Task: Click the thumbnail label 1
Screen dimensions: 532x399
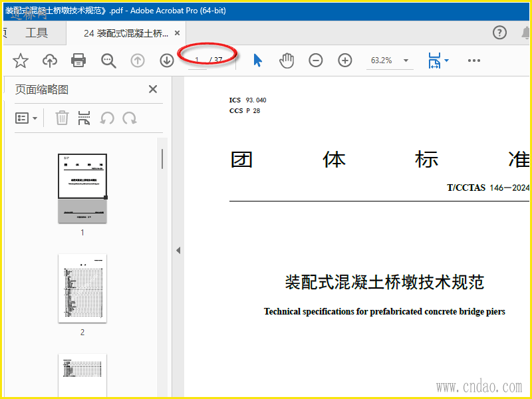Action: (x=82, y=232)
